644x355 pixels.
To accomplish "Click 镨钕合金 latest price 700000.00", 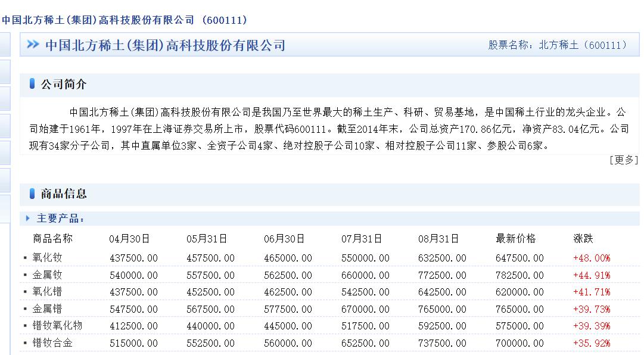I will click(x=519, y=343).
